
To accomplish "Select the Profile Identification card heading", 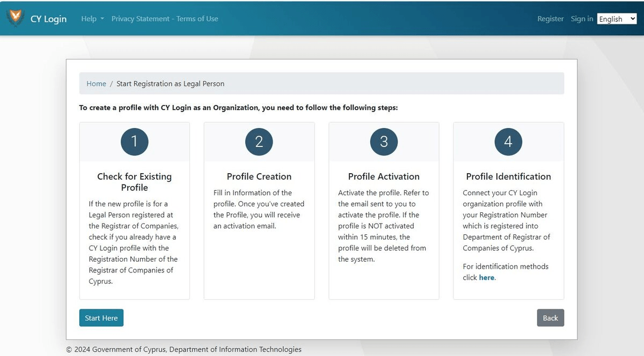I will point(508,176).
